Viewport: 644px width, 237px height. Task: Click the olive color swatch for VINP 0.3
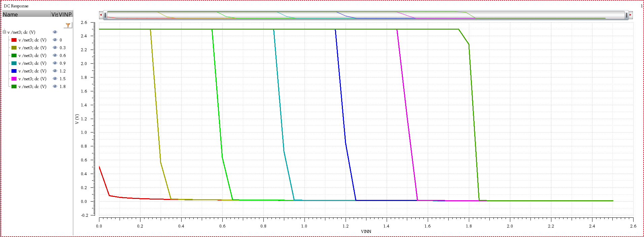(x=14, y=48)
